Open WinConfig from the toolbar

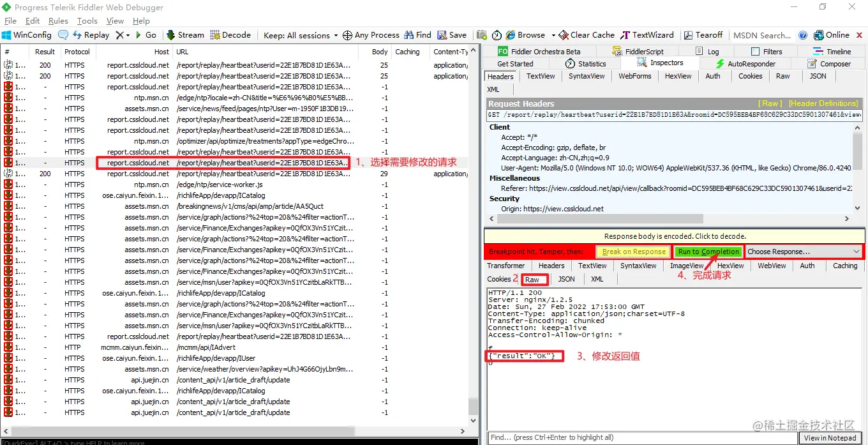26,35
